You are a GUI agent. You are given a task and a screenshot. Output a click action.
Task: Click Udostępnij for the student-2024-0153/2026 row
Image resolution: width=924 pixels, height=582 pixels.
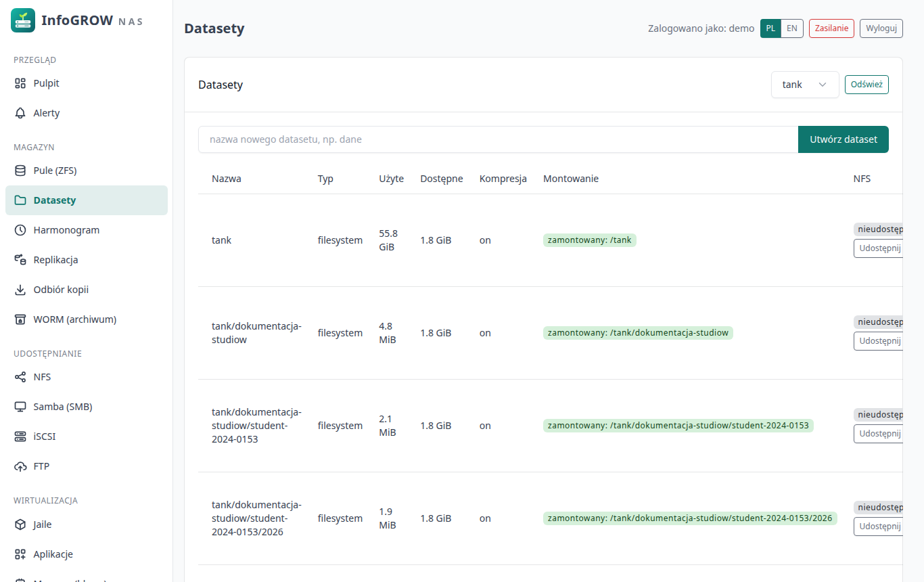tap(879, 527)
